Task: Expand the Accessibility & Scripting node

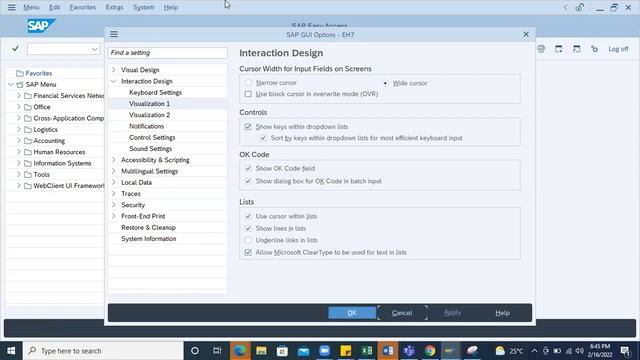Action: coord(114,160)
